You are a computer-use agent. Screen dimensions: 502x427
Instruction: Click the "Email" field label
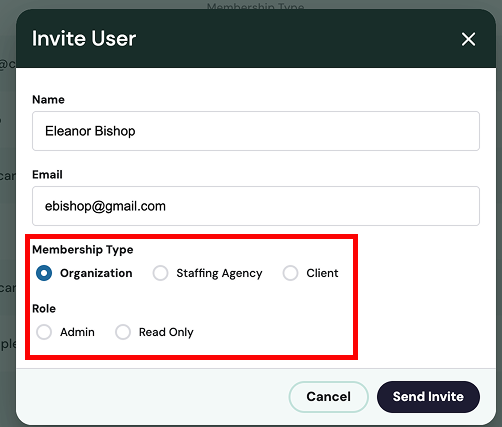coord(47,175)
